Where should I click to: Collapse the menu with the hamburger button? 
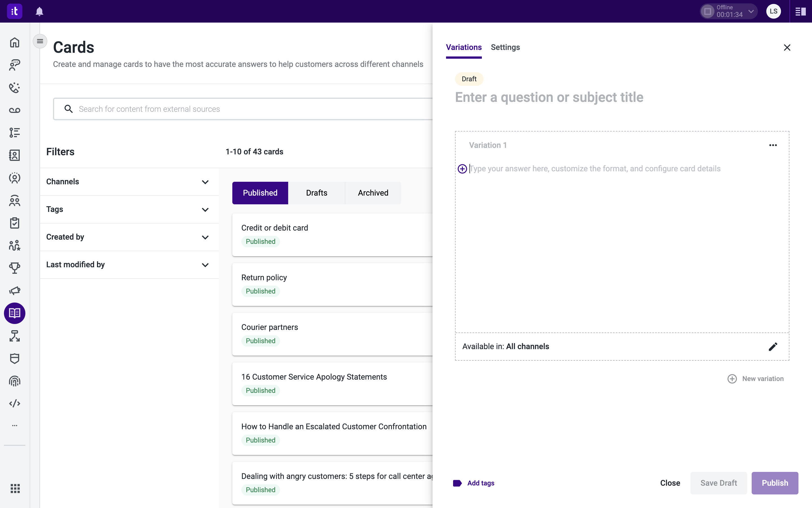pos(40,41)
